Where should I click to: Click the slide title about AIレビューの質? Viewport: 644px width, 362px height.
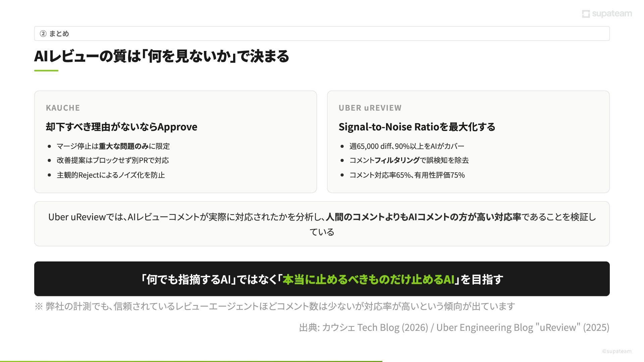tap(161, 56)
